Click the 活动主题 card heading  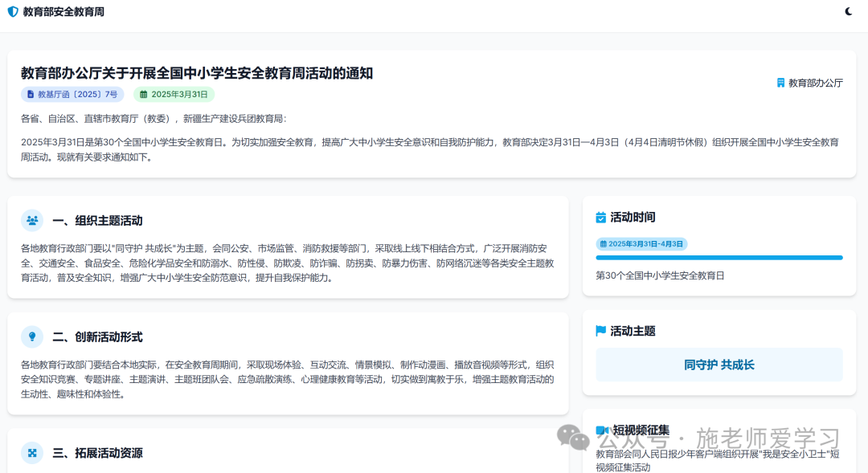tap(633, 331)
